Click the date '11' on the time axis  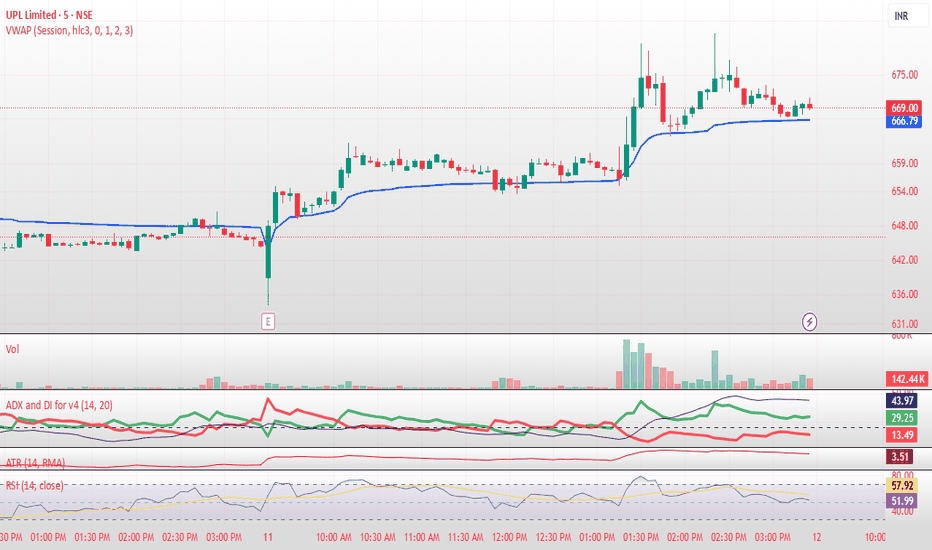(x=268, y=537)
